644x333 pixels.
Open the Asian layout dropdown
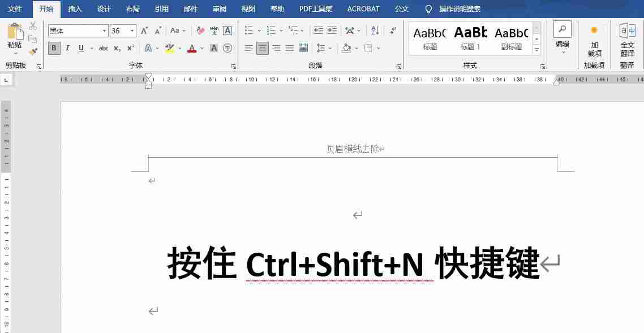click(353, 31)
